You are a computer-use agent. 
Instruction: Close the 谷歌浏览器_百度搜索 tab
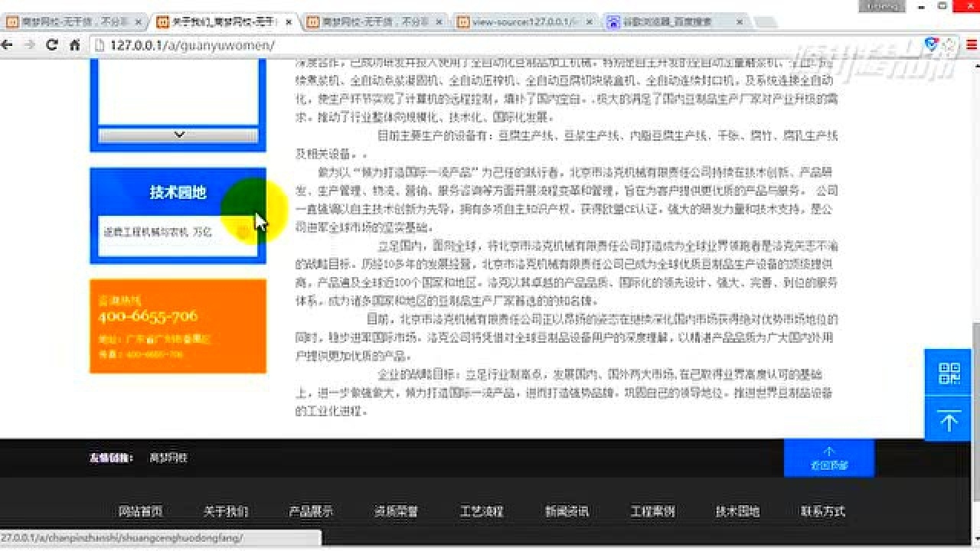point(740,22)
